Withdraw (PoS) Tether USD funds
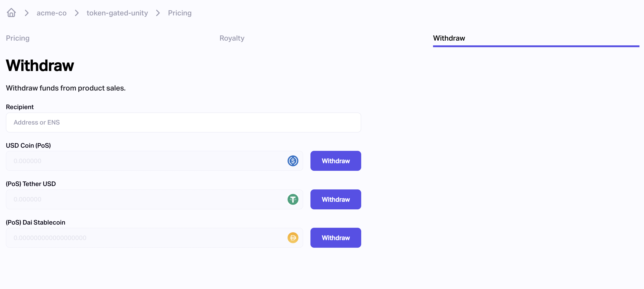This screenshot has width=644, height=289. (336, 199)
